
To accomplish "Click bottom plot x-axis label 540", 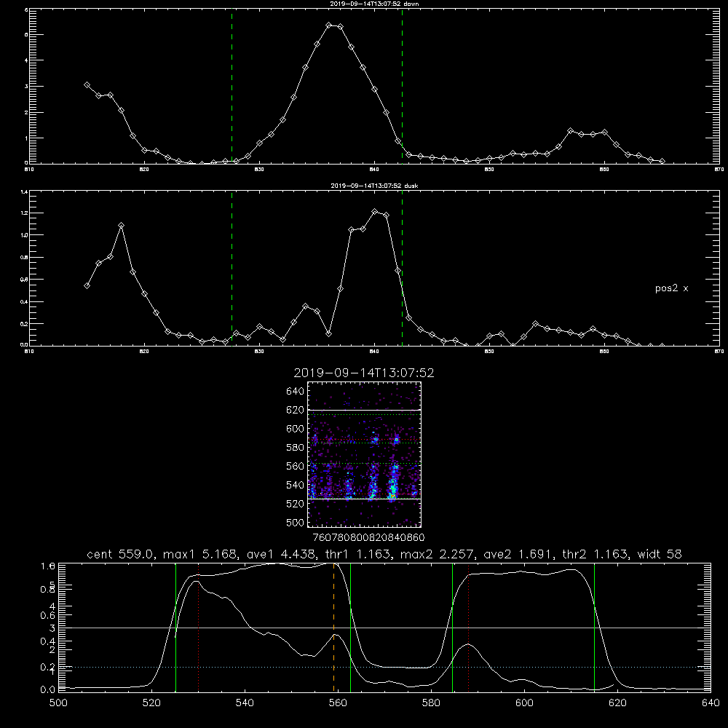I will pos(245,703).
